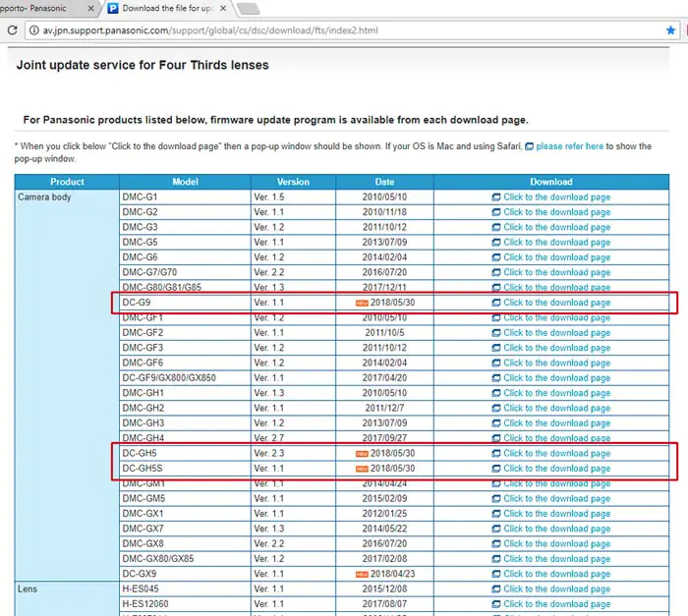Click pop-up icon in the DMC-GX7 download cell

[495, 529]
